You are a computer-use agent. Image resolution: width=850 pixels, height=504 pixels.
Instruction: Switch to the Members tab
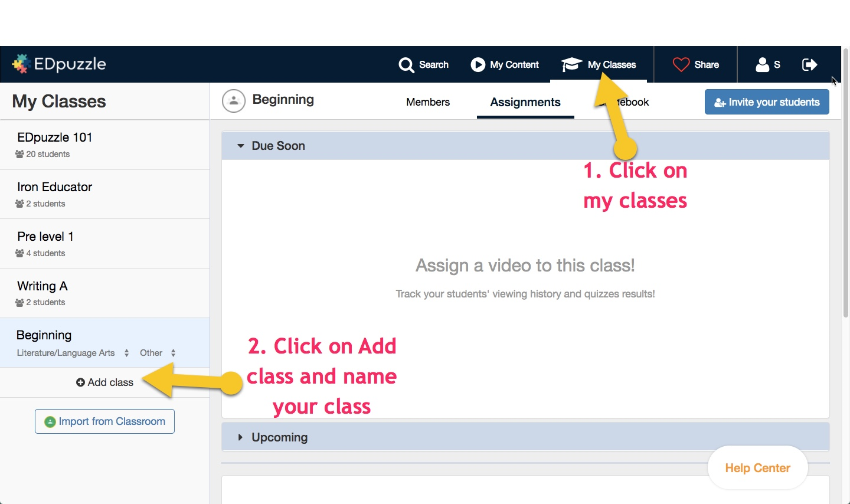tap(428, 102)
